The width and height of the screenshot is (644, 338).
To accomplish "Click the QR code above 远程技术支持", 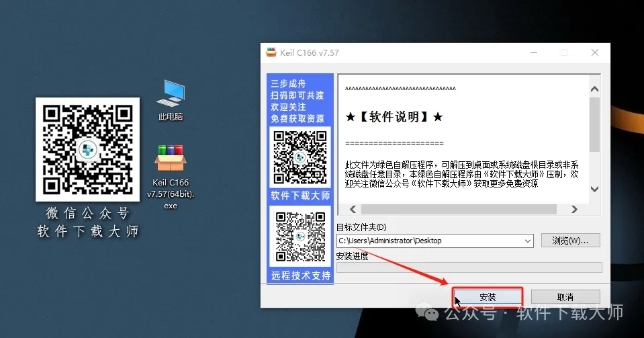I will tap(300, 237).
